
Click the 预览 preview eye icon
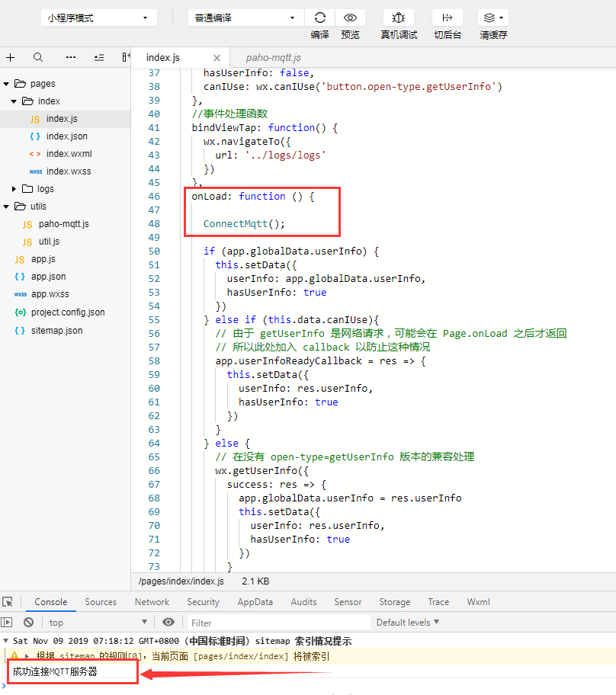[350, 18]
